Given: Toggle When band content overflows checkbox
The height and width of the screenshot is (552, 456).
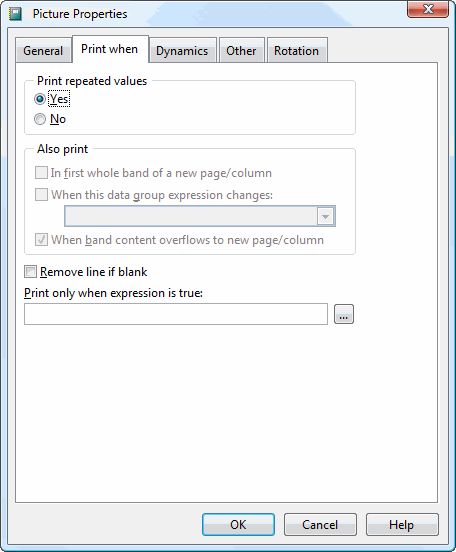Looking at the screenshot, I should coord(41,240).
